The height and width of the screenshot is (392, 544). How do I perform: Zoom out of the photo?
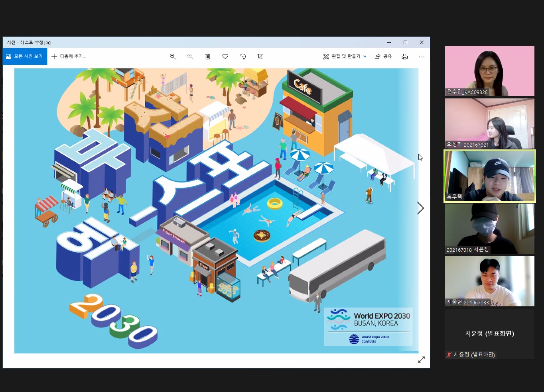190,57
